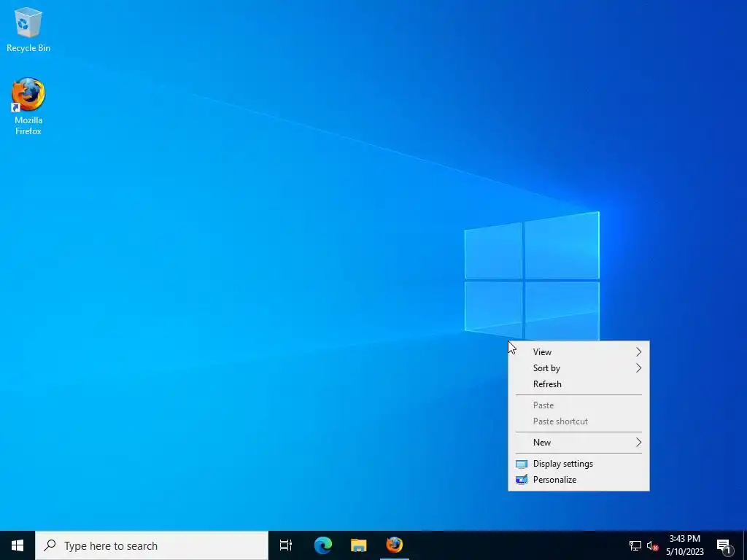This screenshot has width=747, height=560.
Task: Expand the New submenu arrow
Action: coord(638,443)
